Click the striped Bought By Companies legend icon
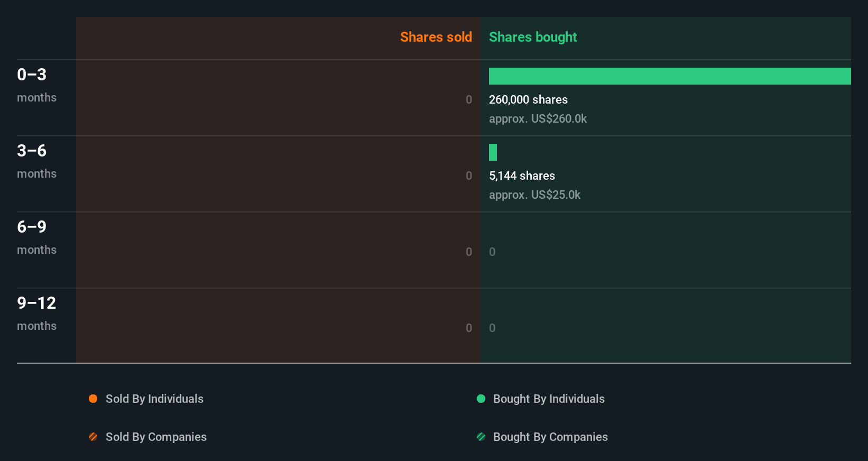 pyautogui.click(x=481, y=437)
